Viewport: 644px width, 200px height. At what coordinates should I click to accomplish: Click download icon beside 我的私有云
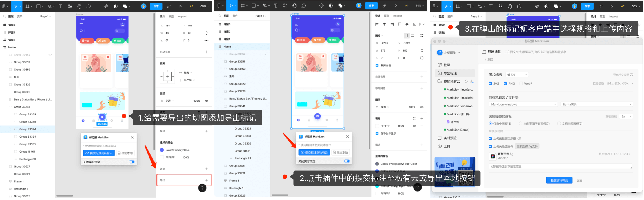click(x=472, y=82)
